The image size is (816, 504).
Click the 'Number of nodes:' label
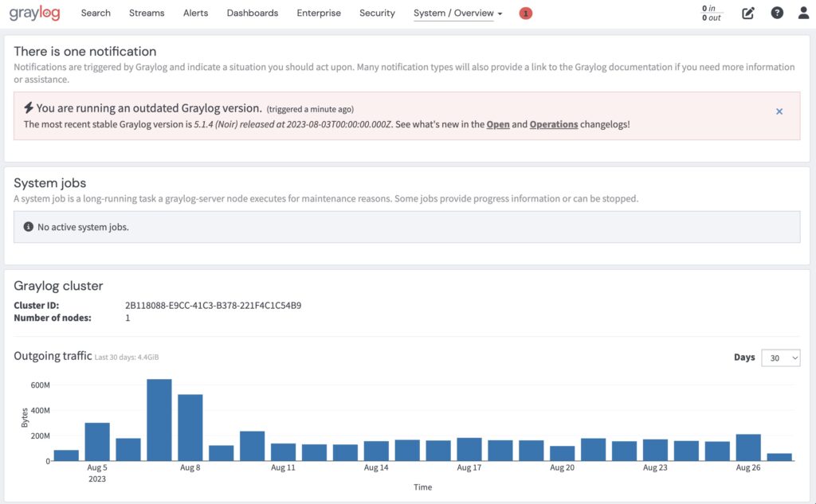(x=53, y=318)
